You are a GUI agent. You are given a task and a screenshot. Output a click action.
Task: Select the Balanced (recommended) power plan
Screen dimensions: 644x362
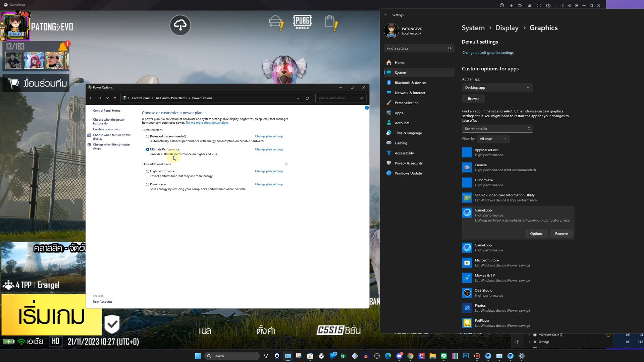click(x=148, y=136)
